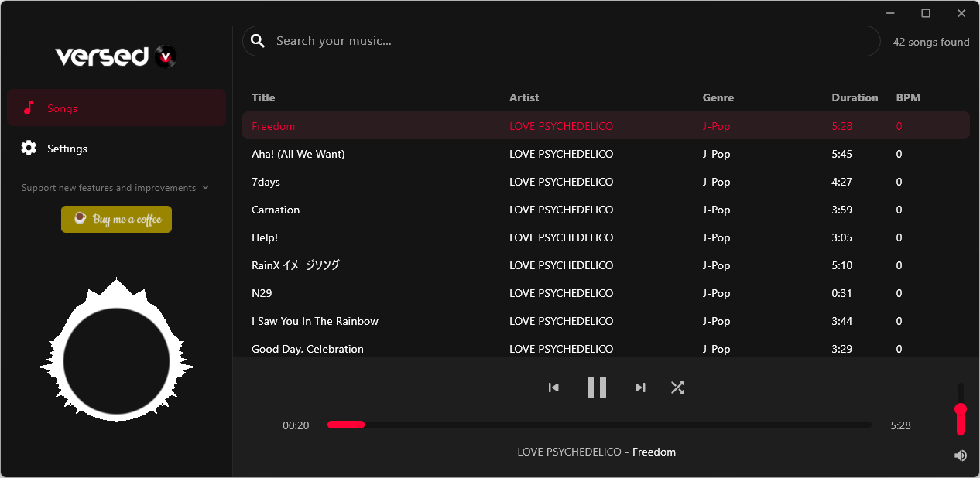Select the song Carnation
This screenshot has height=478, width=980.
tap(605, 210)
